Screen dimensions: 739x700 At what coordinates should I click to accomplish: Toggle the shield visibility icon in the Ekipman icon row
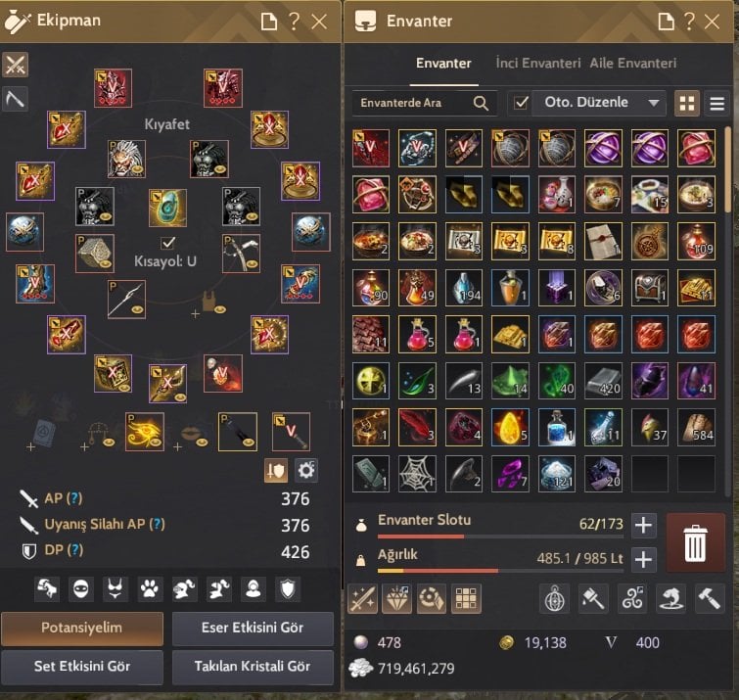click(x=288, y=588)
